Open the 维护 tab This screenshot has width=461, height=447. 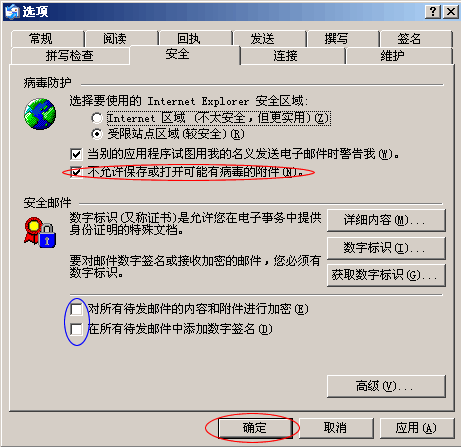(399, 56)
